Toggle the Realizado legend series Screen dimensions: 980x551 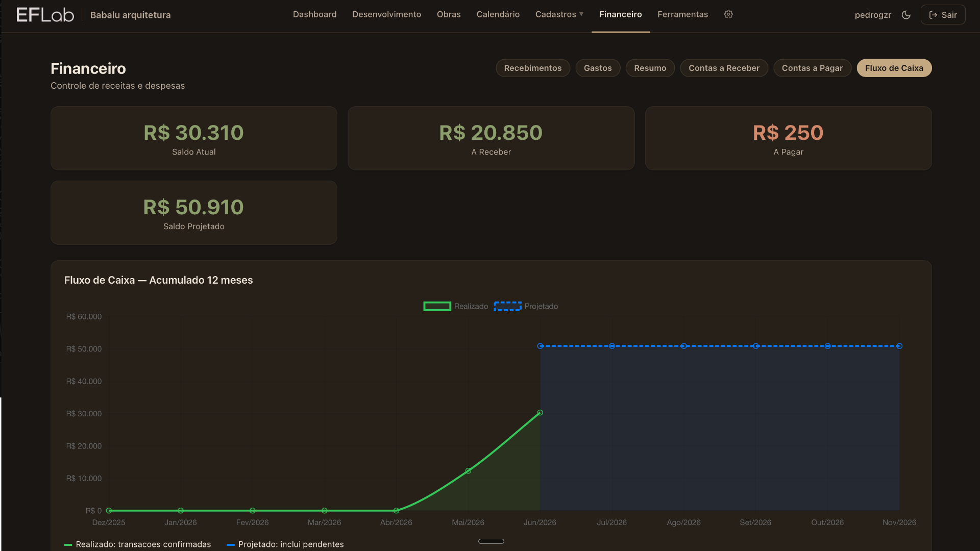tap(455, 306)
